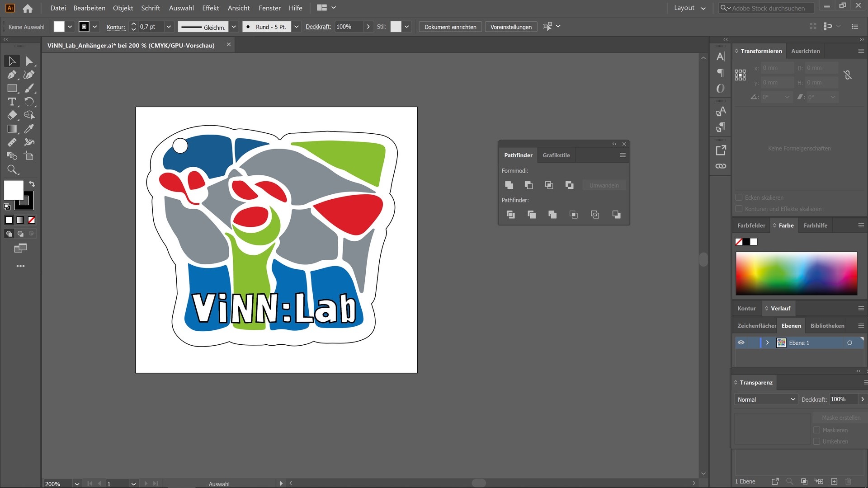Image resolution: width=868 pixels, height=488 pixels.
Task: Click the Merge pathfinder icon
Action: [552, 215]
